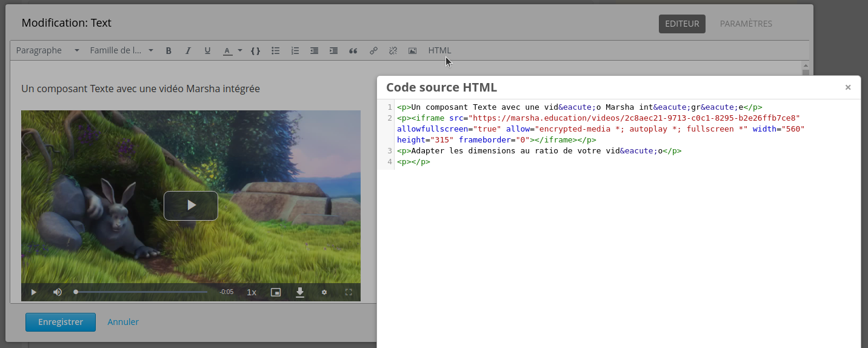Enter video fullscreen mode
868x348 pixels.
[x=349, y=292]
